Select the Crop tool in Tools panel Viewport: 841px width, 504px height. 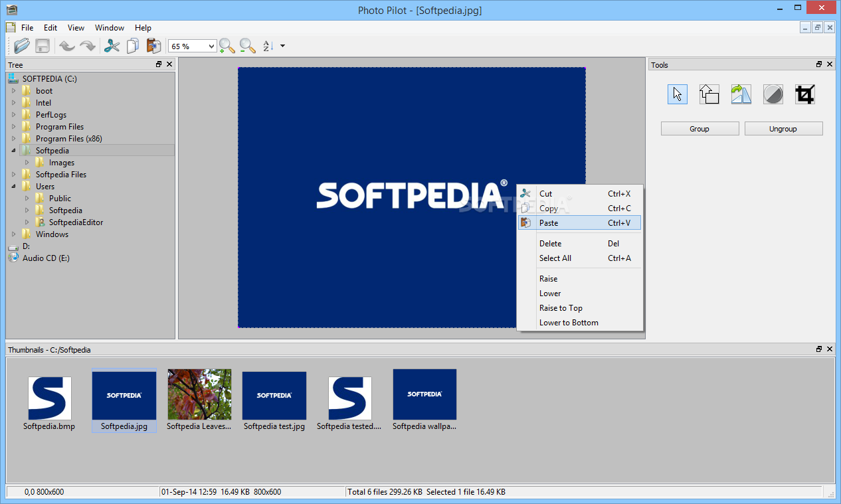[804, 94]
